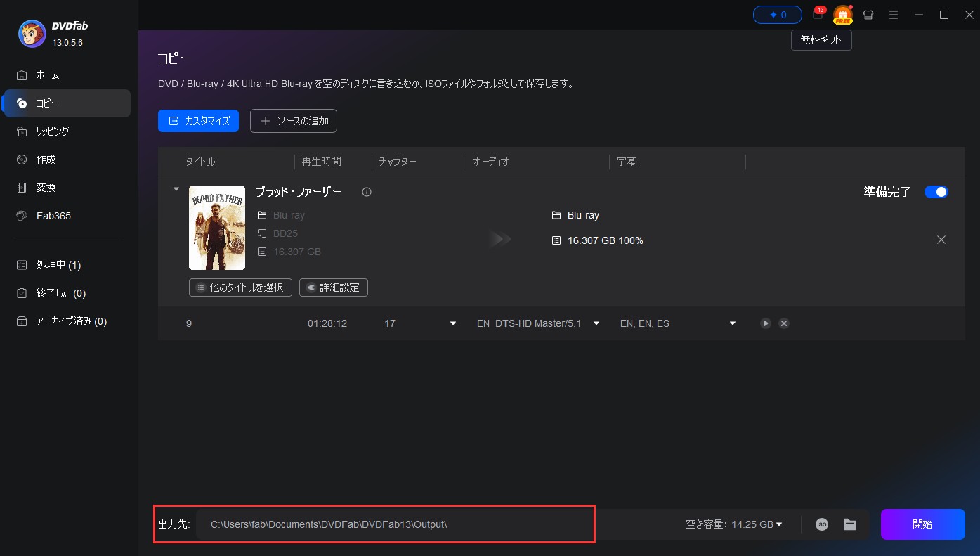Remove the ブラッド・ファーザー task with the X
The width and height of the screenshot is (980, 556).
(x=941, y=240)
